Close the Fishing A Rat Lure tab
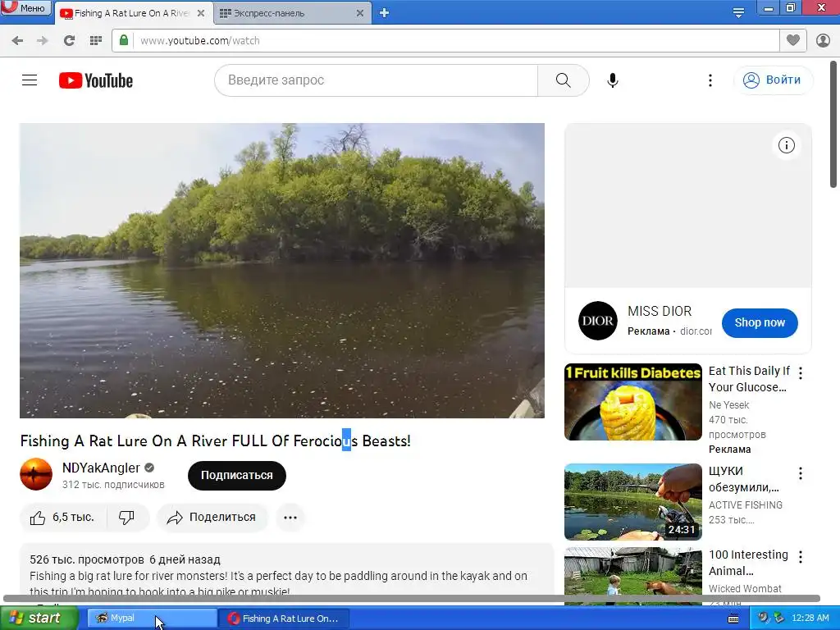This screenshot has height=630, width=840. click(201, 13)
